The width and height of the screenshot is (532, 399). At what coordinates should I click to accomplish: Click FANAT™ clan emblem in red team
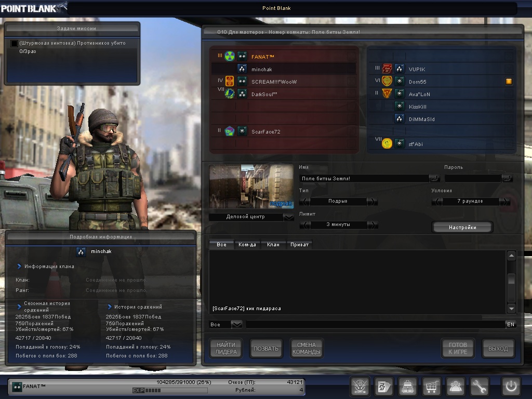click(x=230, y=56)
